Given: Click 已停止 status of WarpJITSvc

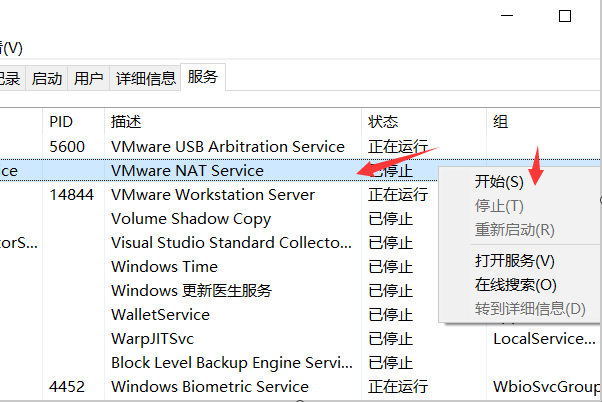Looking at the screenshot, I should (x=390, y=339).
